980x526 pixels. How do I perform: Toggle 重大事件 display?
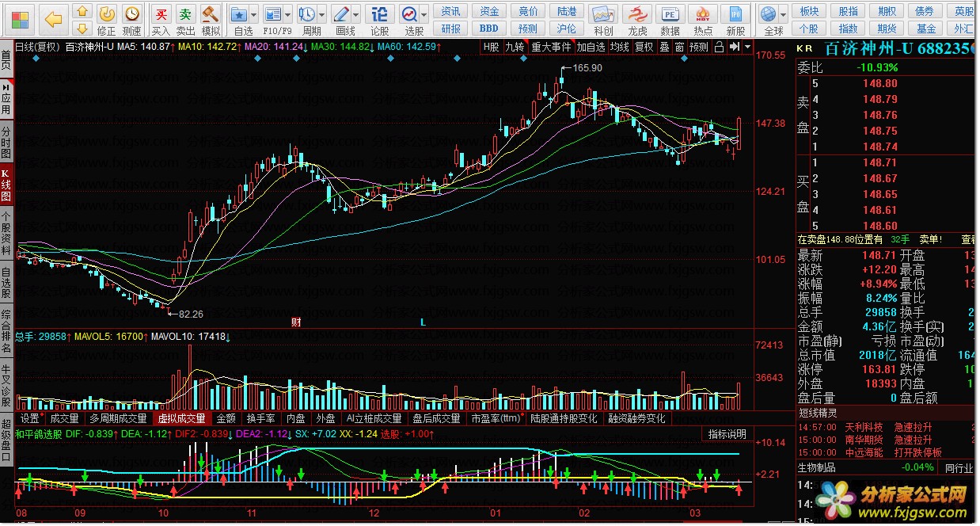(551, 47)
